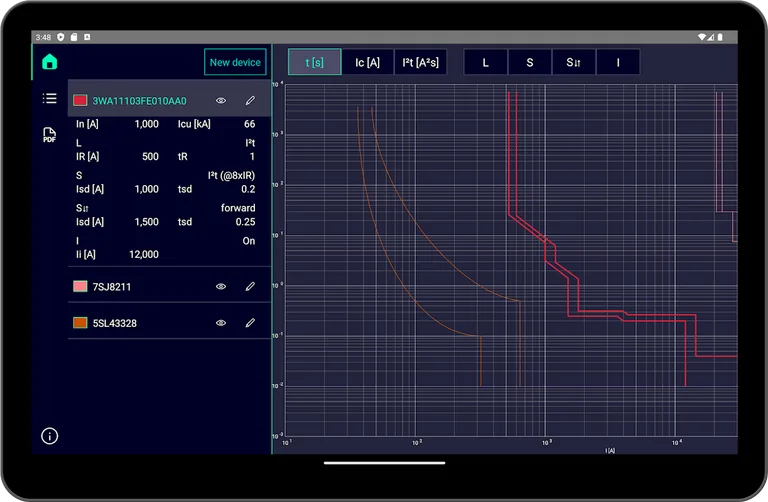Open the device list icon in sidebar
Image resolution: width=768 pixels, height=502 pixels.
[49, 98]
